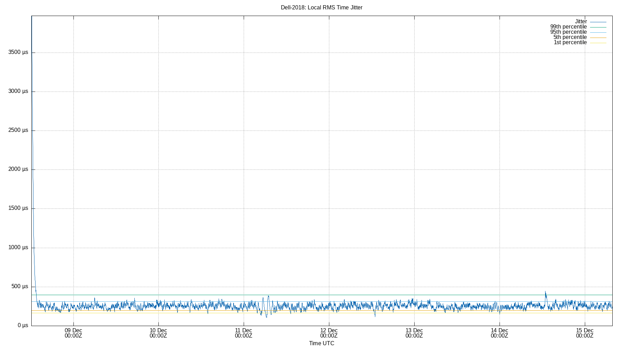Click the 12 Dec 00:00Z tick label

pos(329,333)
